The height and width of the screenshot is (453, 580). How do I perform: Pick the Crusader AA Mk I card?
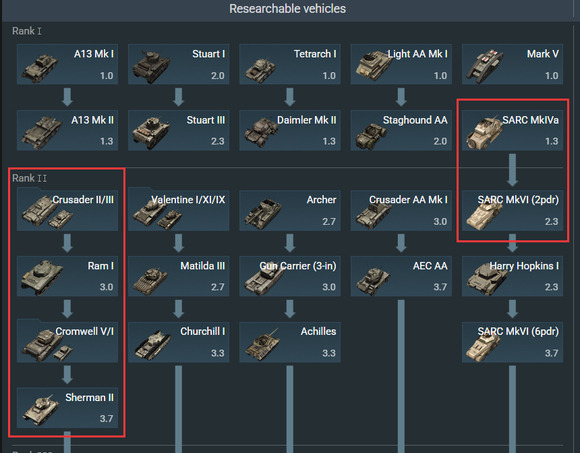coord(401,210)
